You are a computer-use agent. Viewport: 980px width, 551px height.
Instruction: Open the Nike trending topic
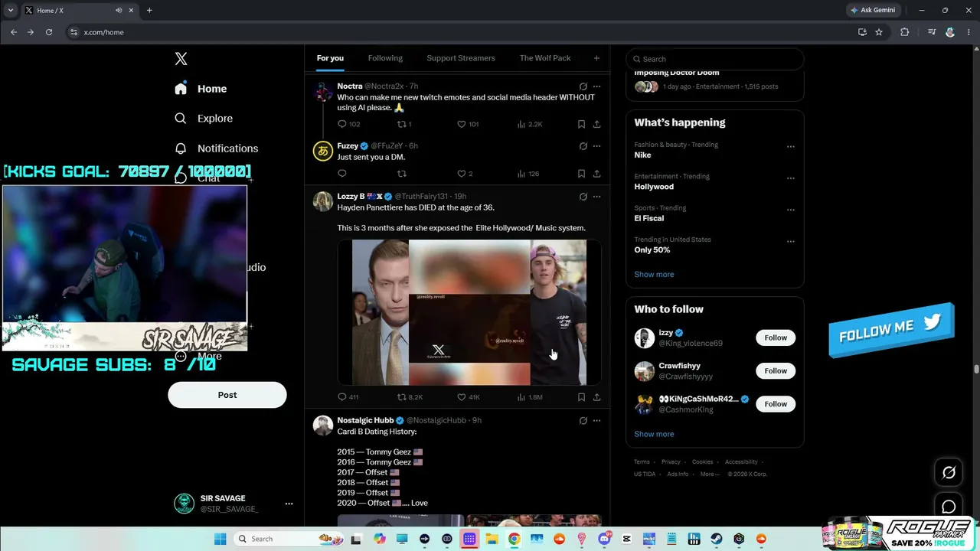[642, 155]
